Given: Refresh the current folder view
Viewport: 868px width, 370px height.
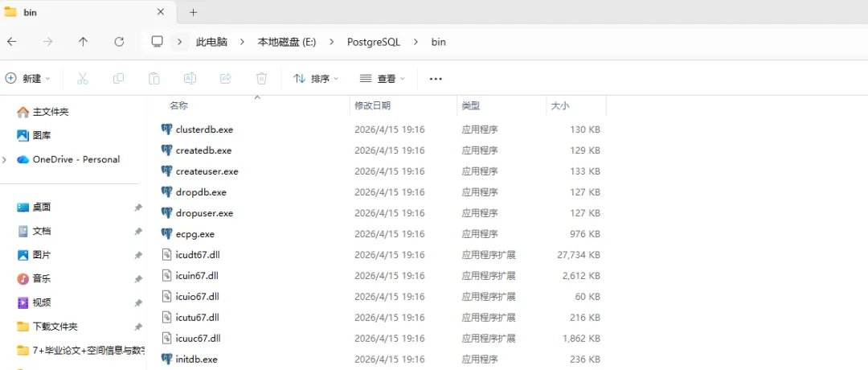Looking at the screenshot, I should pyautogui.click(x=119, y=42).
